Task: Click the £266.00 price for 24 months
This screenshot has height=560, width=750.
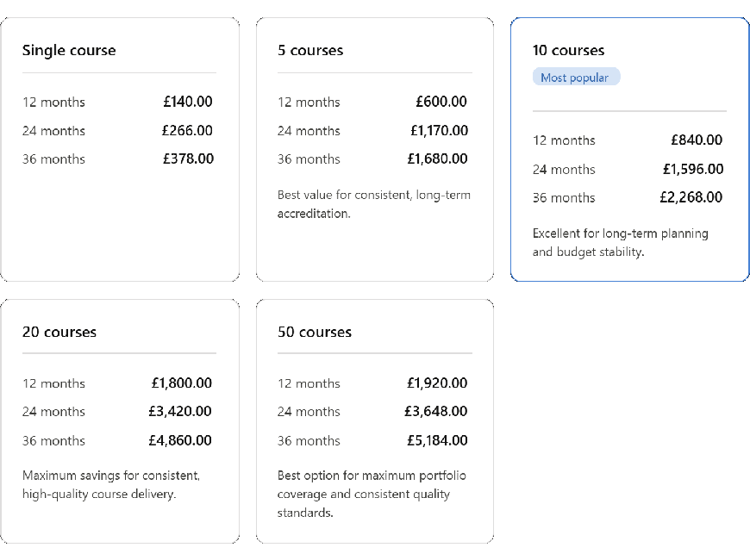Action: pyautogui.click(x=187, y=131)
